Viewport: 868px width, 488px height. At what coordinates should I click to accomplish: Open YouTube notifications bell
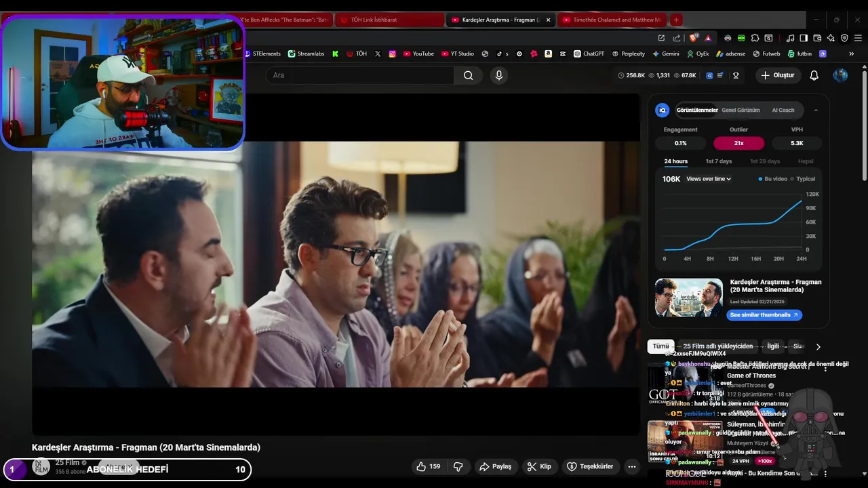[814, 75]
